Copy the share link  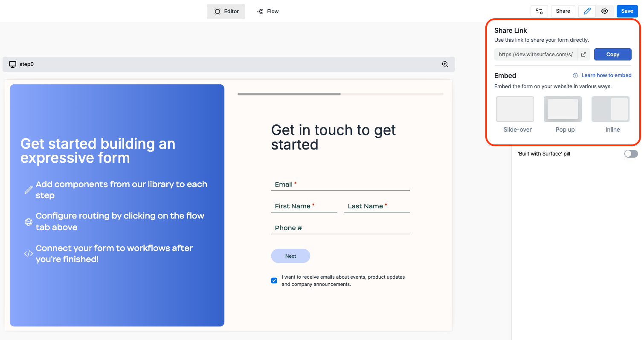[x=612, y=54]
